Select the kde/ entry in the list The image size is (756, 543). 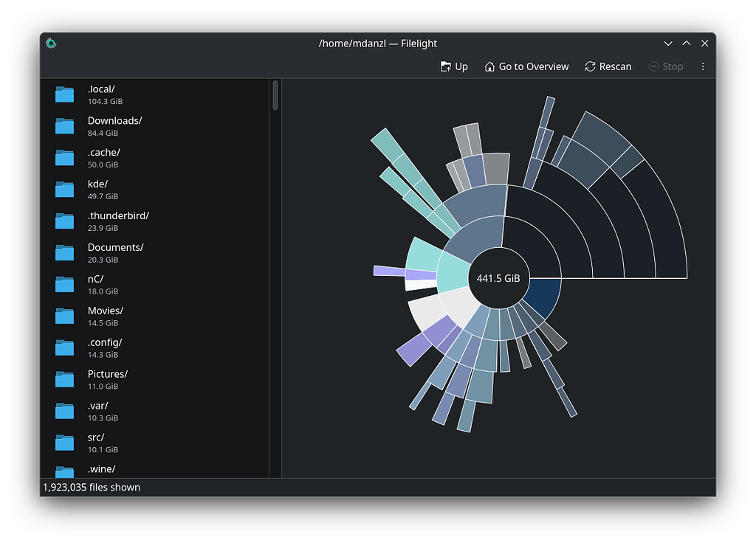97,190
